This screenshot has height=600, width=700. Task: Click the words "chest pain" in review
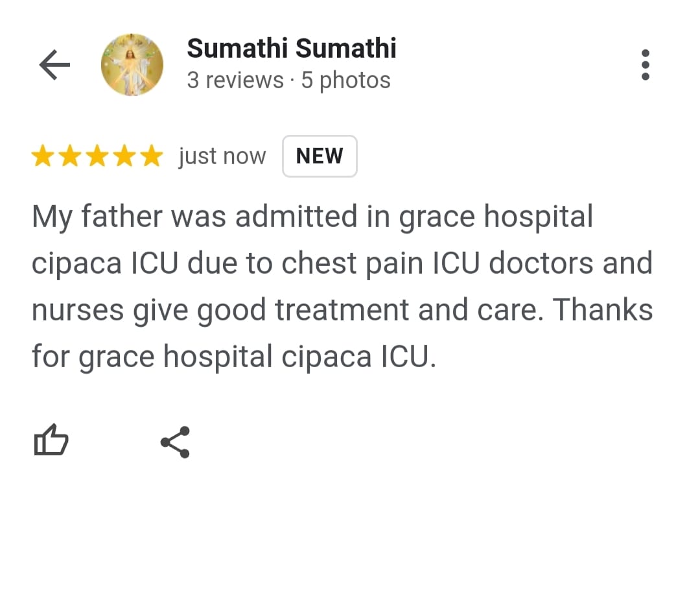coord(361,263)
